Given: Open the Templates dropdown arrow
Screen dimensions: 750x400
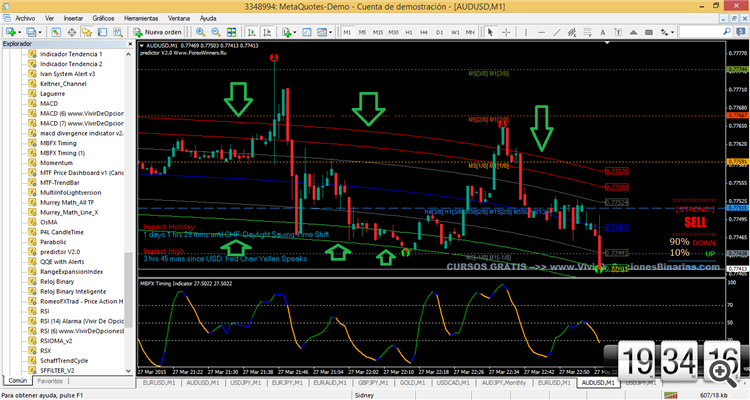Looking at the screenshot, I should [331, 32].
